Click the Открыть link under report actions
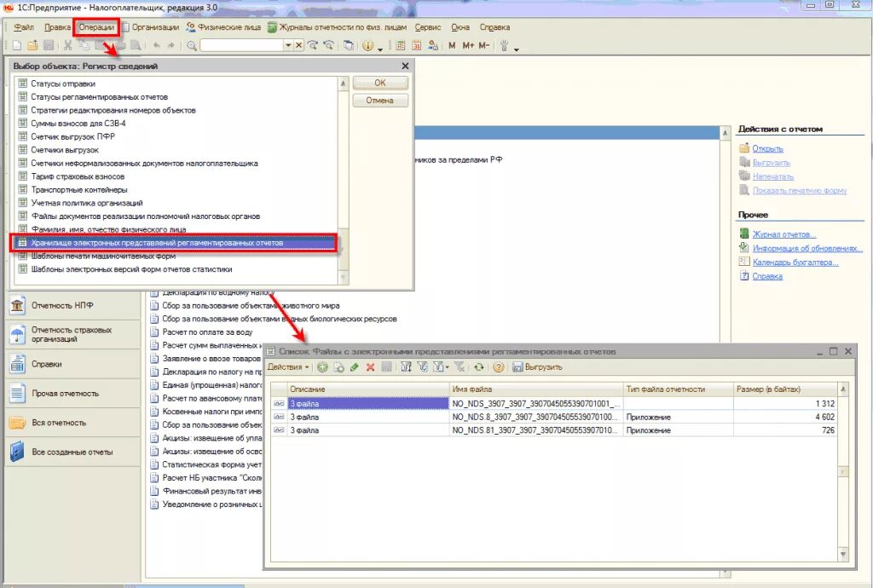This screenshot has height=588, width=873. 767,148
